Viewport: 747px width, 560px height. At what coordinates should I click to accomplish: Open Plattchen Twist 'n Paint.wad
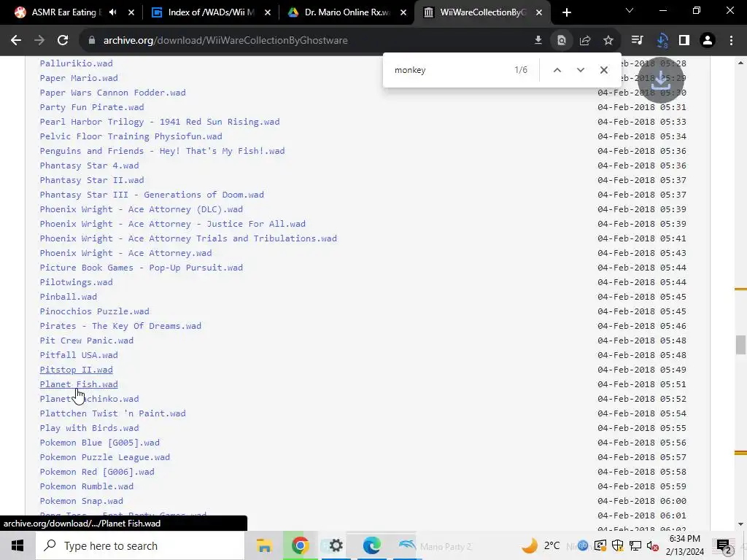[x=113, y=413]
